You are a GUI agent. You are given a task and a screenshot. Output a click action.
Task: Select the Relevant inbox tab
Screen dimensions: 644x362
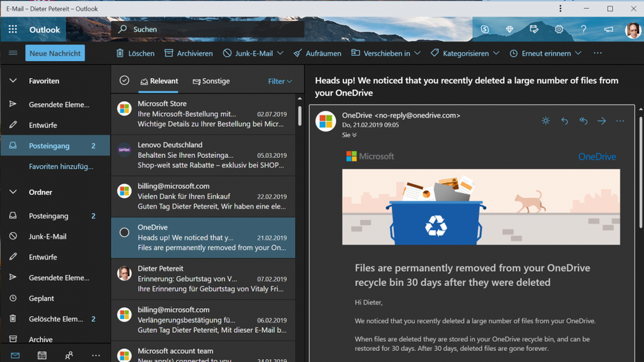tap(159, 82)
